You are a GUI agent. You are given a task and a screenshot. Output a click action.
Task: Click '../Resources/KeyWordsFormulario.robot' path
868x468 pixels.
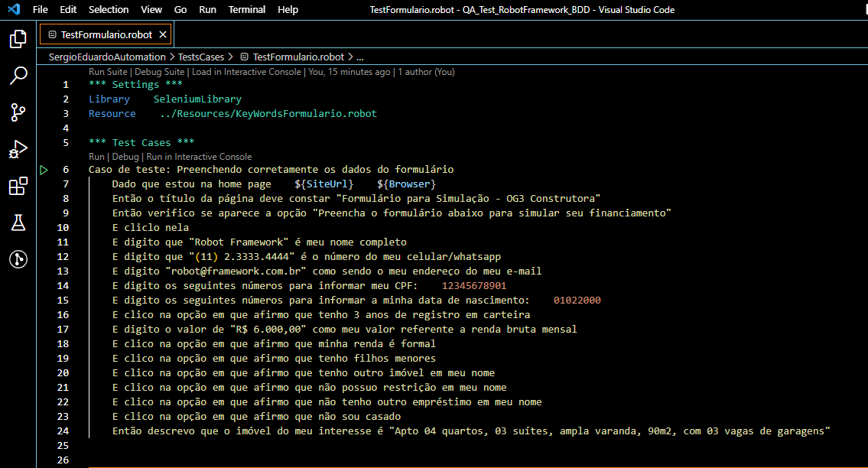[268, 113]
